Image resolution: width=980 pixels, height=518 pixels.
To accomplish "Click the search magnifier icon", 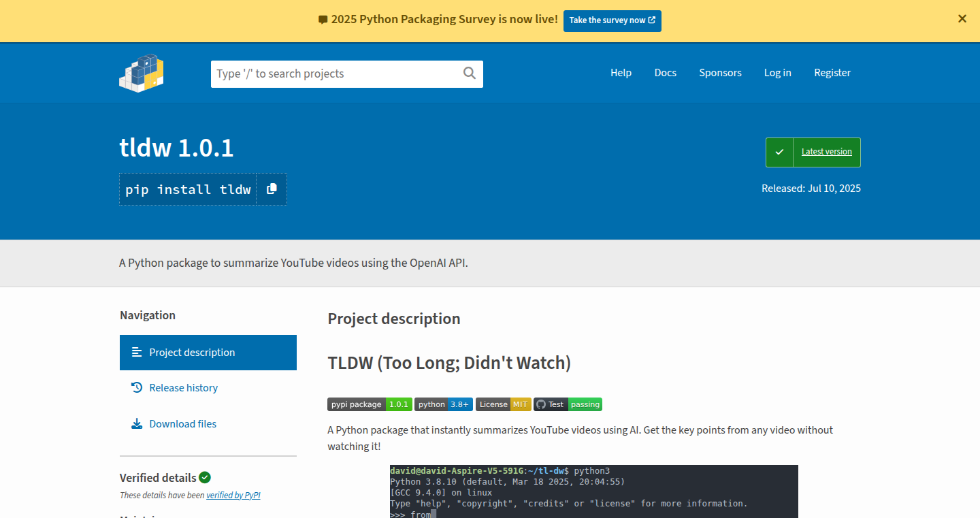I will point(470,74).
